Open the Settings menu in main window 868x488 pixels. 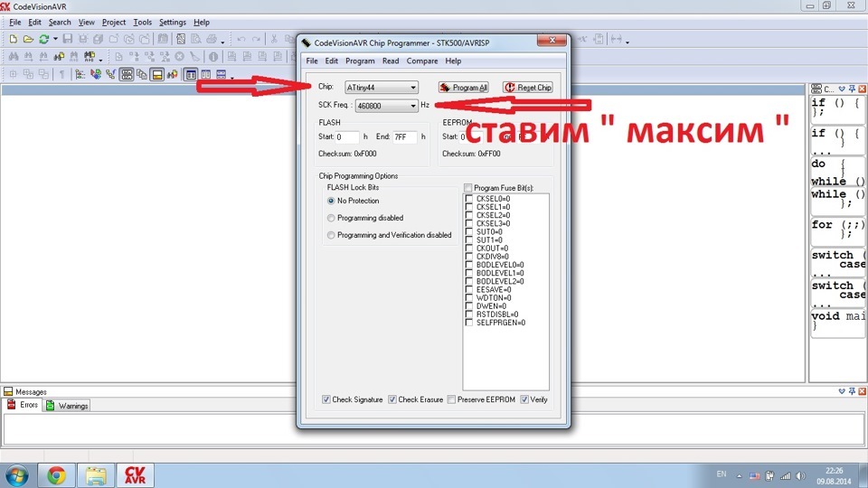(x=172, y=22)
